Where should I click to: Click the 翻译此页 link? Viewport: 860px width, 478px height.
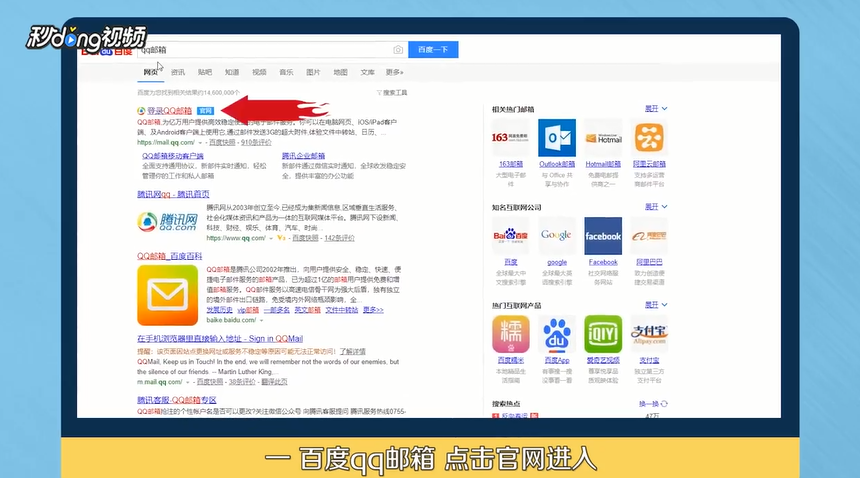(x=274, y=382)
